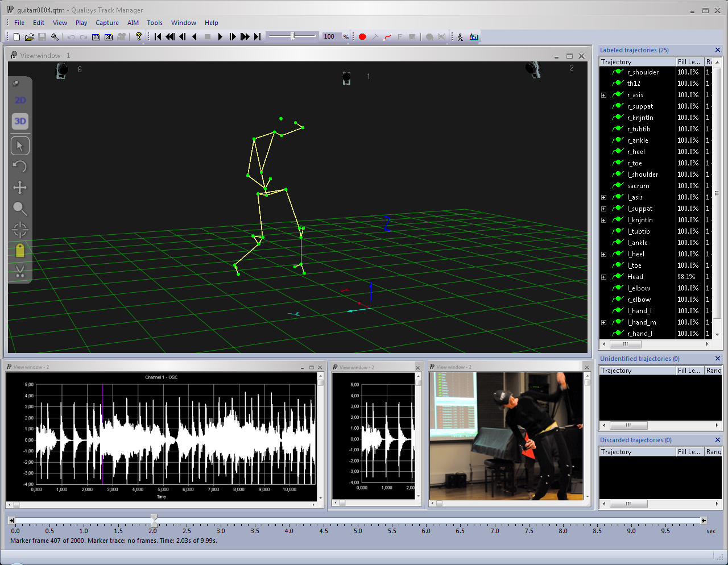Expand the r_asis trajectory row
The image size is (728, 565).
pyautogui.click(x=604, y=95)
